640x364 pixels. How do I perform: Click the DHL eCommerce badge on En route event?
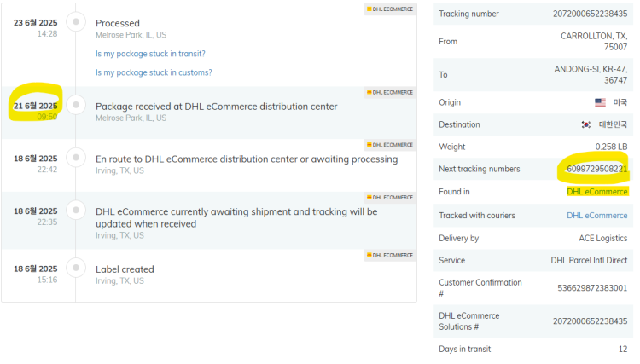[390, 145]
